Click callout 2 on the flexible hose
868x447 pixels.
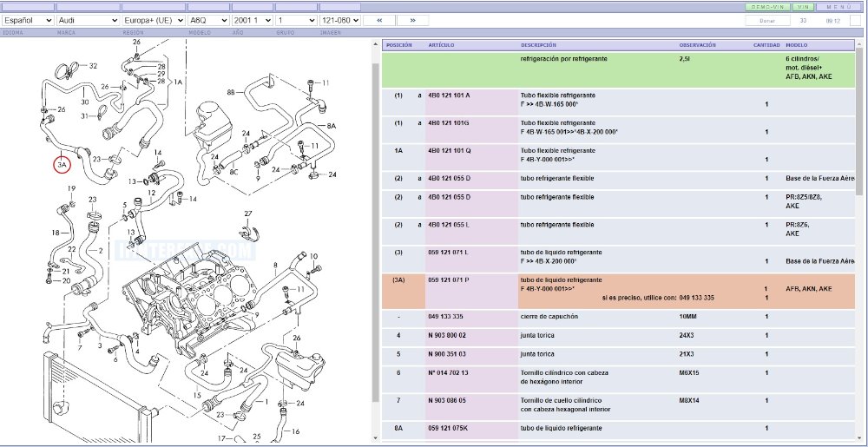(101, 251)
